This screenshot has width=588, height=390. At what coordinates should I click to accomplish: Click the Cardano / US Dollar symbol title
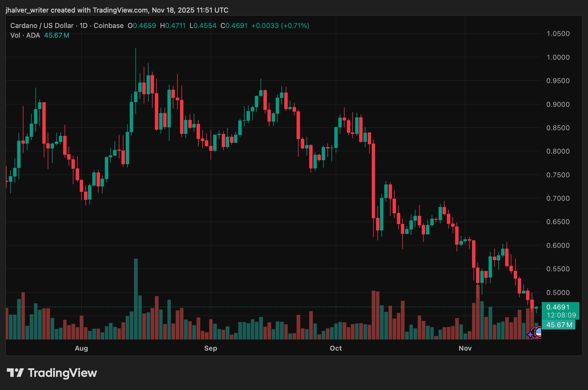pyautogui.click(x=42, y=26)
